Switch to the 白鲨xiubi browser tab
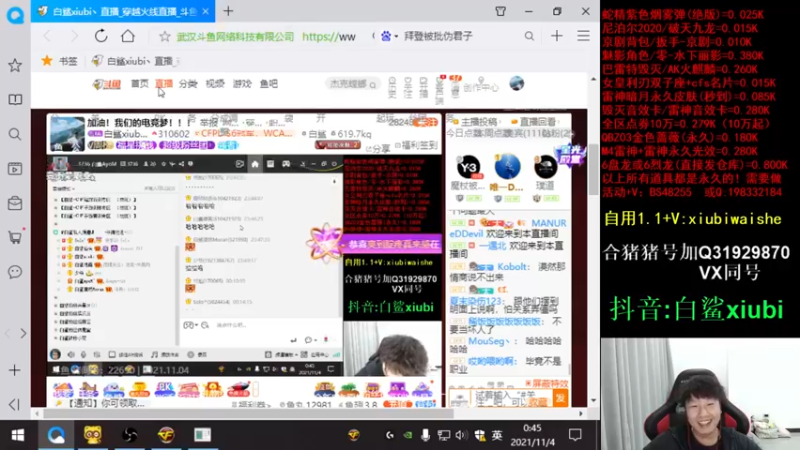The height and width of the screenshot is (450, 800). (122, 11)
